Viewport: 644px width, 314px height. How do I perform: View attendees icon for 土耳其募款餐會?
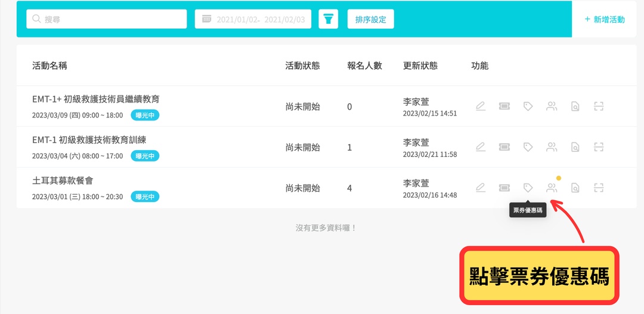tap(552, 188)
